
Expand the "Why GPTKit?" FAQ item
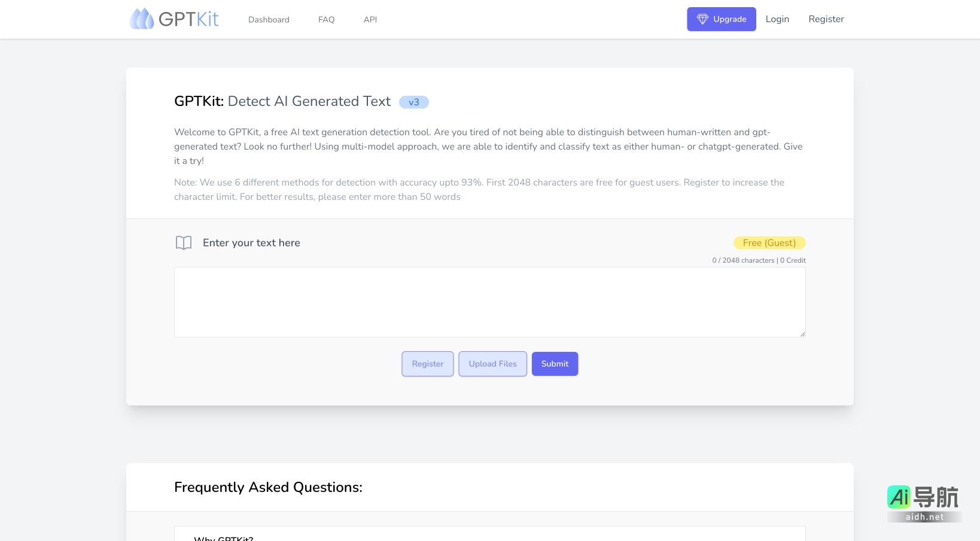(x=224, y=537)
